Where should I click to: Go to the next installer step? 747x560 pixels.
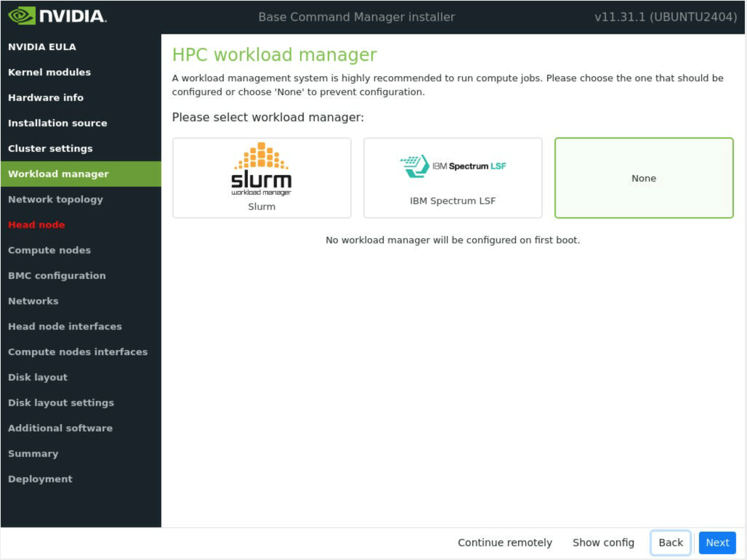717,542
